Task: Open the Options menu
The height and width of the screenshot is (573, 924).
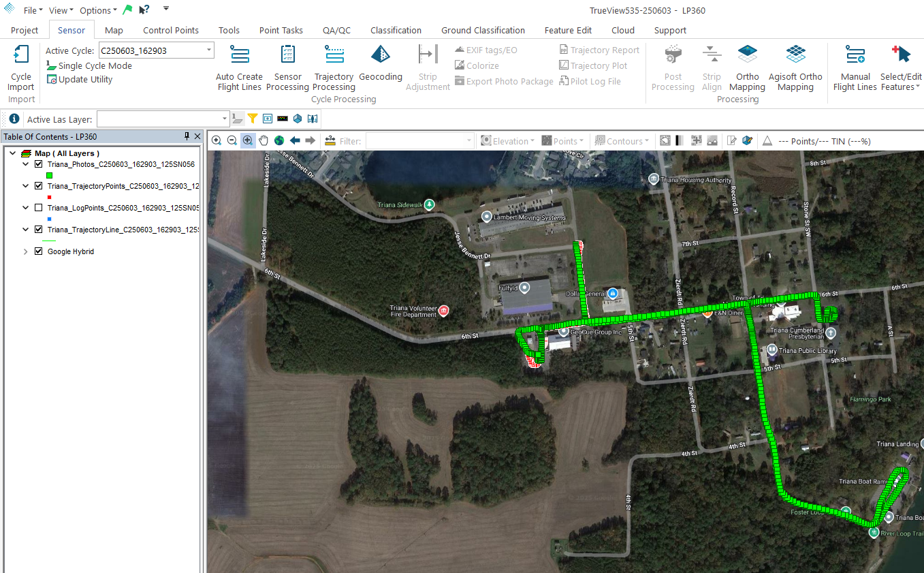Action: click(x=99, y=10)
